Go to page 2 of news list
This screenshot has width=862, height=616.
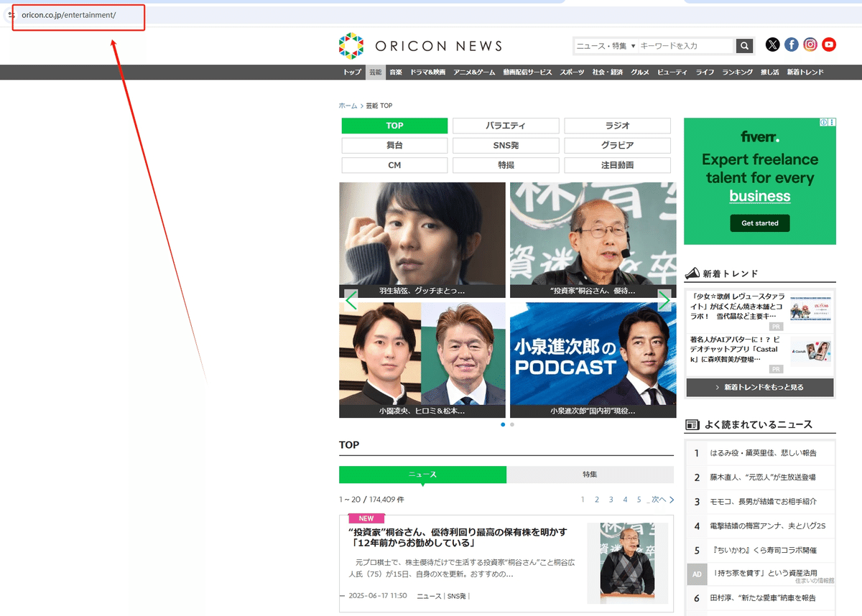(597, 500)
